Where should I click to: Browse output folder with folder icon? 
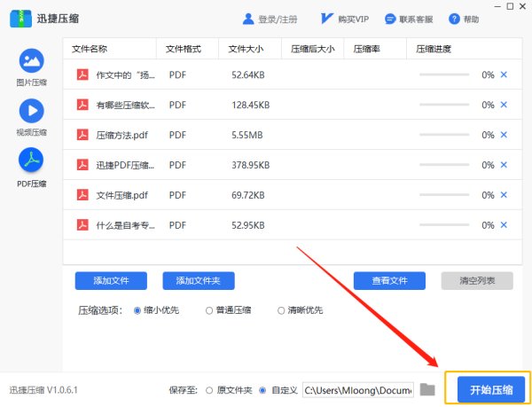pos(427,389)
